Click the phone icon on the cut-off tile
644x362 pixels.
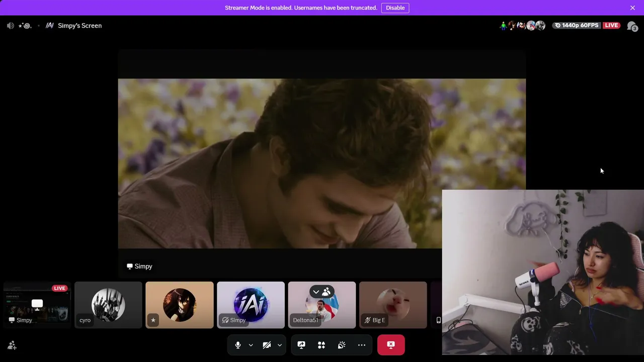[438, 320]
